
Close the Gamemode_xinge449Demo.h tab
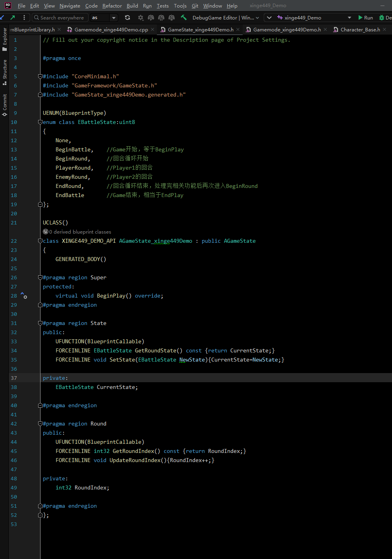[x=325, y=29]
